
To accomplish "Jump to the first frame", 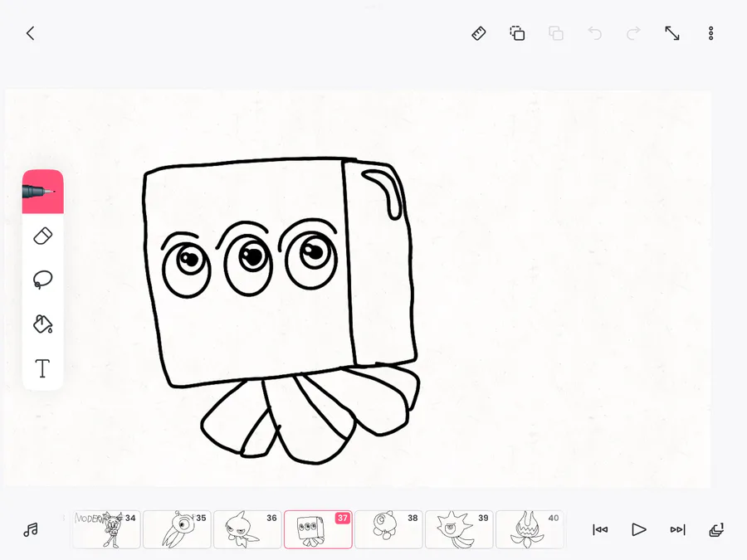I will [x=600, y=529].
